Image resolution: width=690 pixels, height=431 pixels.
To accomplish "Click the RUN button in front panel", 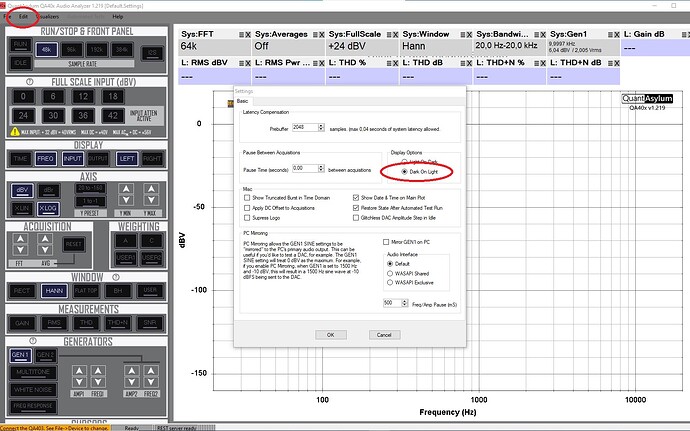I will pyautogui.click(x=20, y=45).
